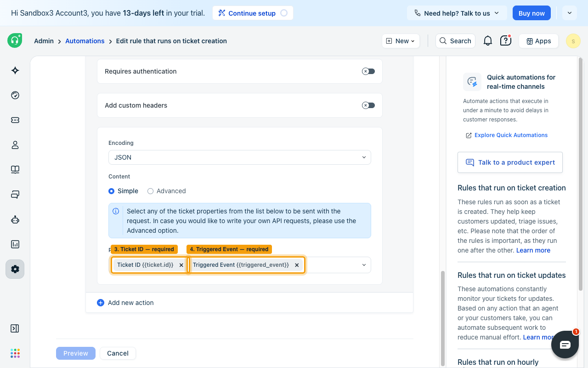Select the Advanced content radio button
Screen dimensions: 588x368
(150, 191)
